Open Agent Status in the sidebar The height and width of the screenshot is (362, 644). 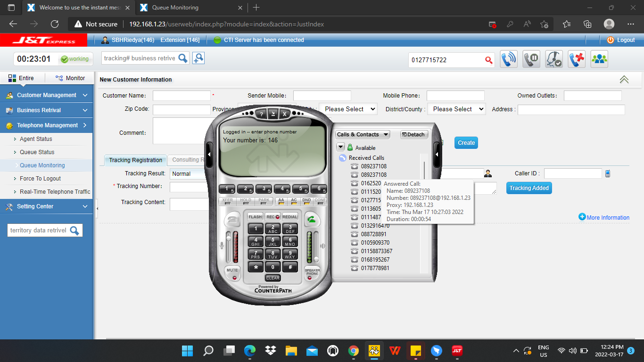click(x=36, y=139)
